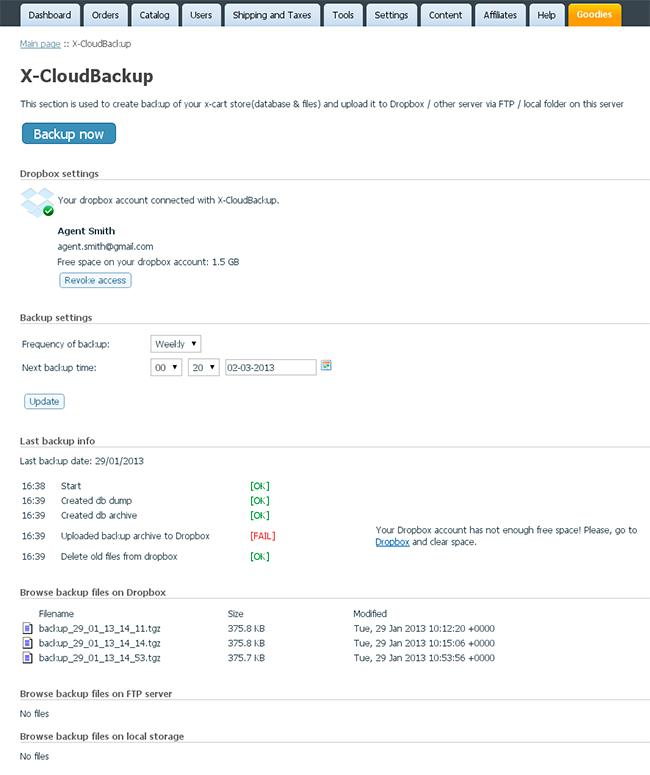
Task: Click the Dropbox logo icon
Action: point(37,202)
